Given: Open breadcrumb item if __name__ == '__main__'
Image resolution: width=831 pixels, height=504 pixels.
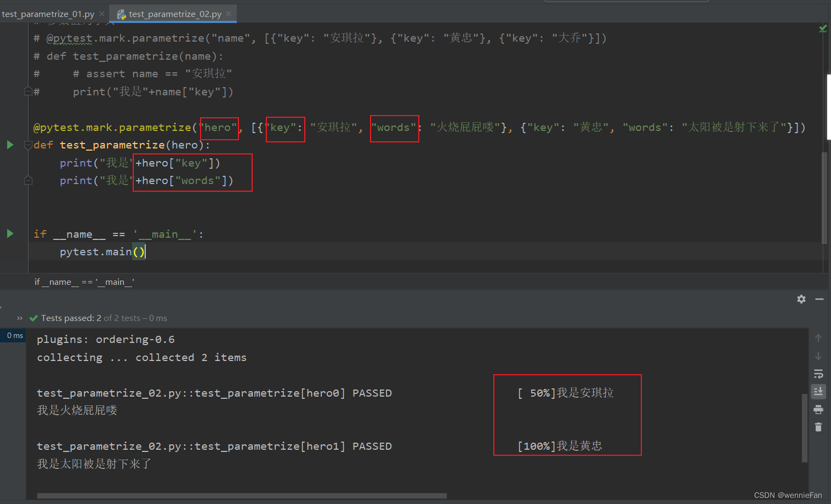Looking at the screenshot, I should 84,282.
